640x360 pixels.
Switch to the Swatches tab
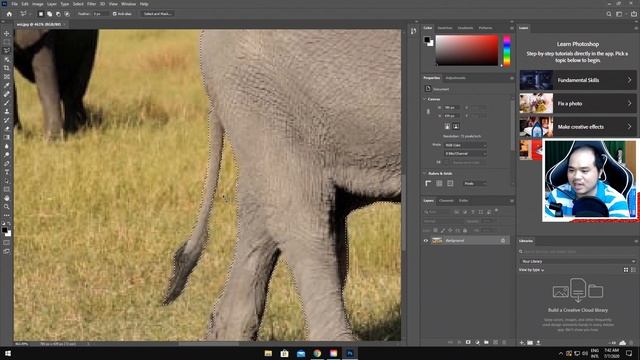(445, 28)
